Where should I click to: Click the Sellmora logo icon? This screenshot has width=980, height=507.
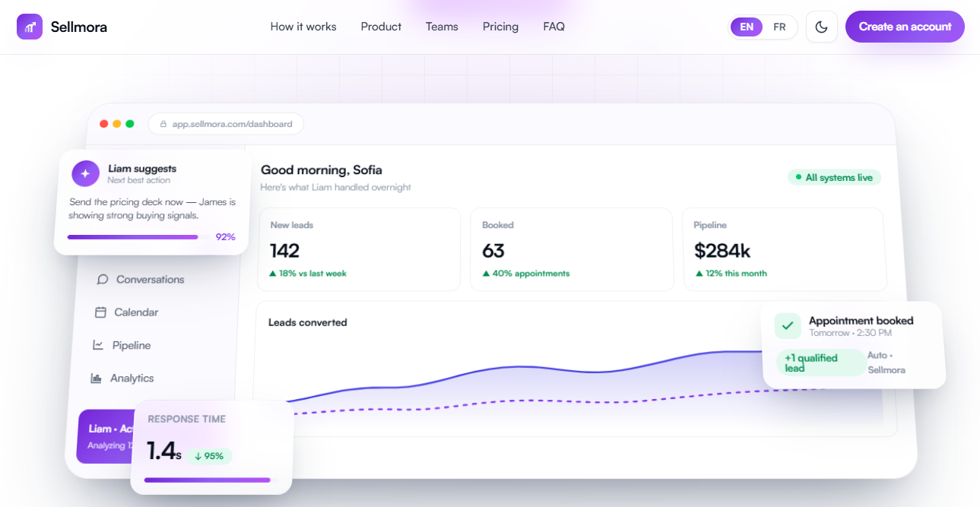pyautogui.click(x=30, y=27)
